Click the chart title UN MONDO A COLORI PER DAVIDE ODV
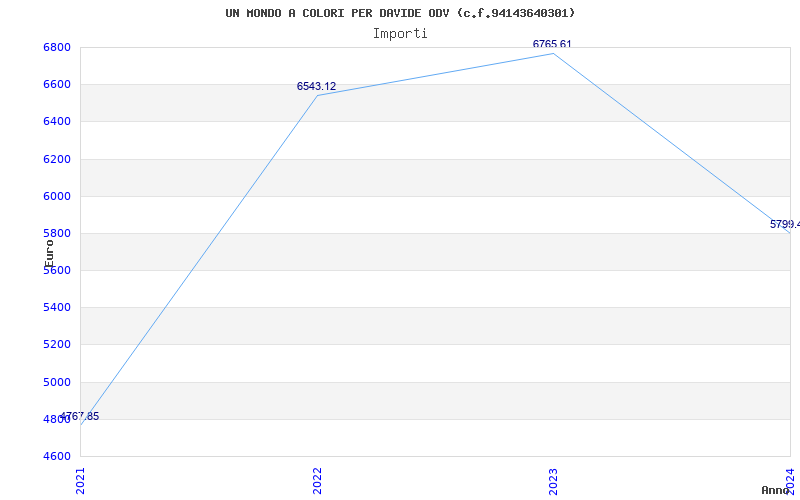Image resolution: width=800 pixels, height=500 pixels. coord(400,13)
